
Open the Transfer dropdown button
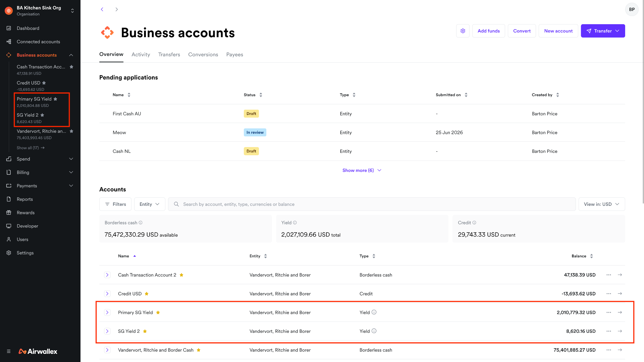[x=603, y=31]
